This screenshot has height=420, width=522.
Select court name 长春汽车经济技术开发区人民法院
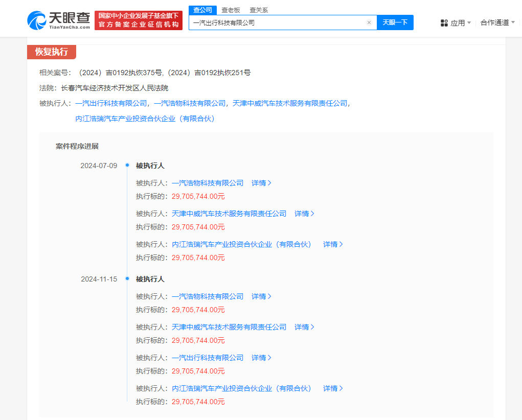click(115, 88)
